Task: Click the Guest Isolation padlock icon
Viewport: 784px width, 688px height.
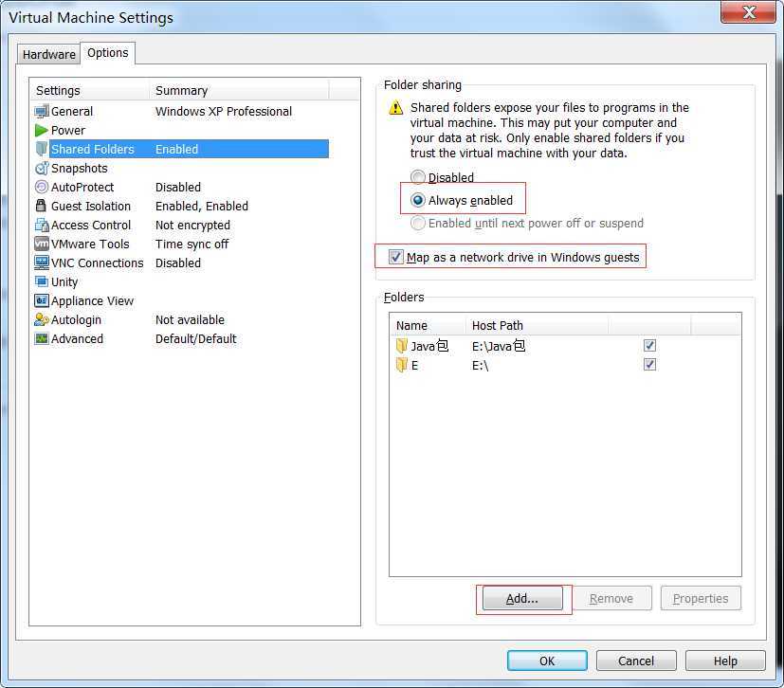Action: (x=41, y=206)
